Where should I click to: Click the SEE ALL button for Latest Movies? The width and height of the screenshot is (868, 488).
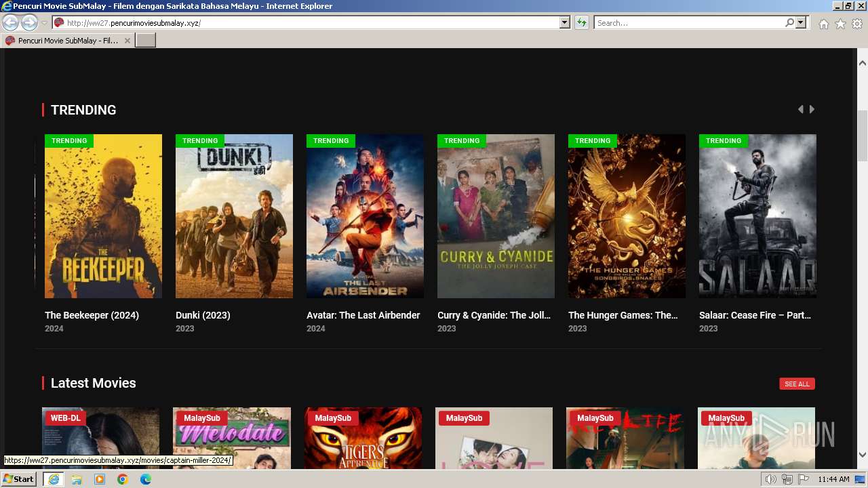797,384
